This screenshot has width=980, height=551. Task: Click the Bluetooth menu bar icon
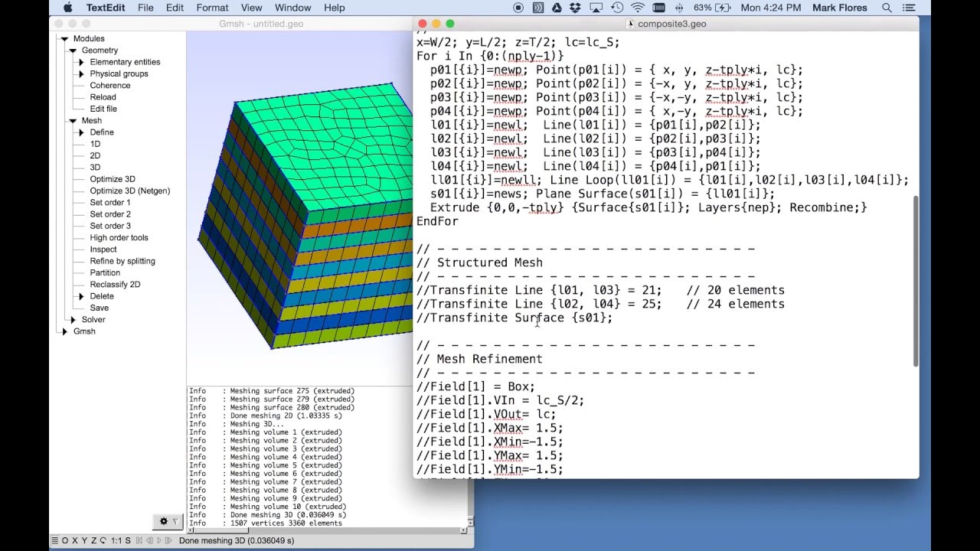point(679,8)
